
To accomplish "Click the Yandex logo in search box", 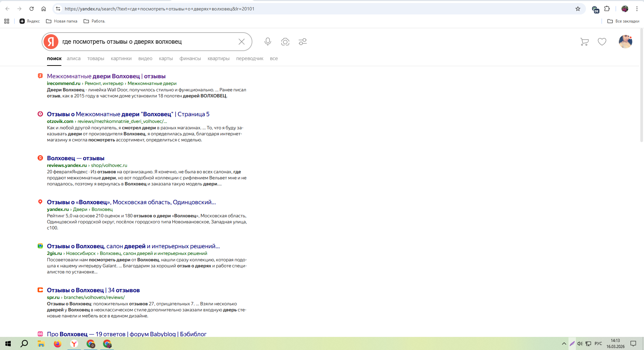I will (51, 42).
